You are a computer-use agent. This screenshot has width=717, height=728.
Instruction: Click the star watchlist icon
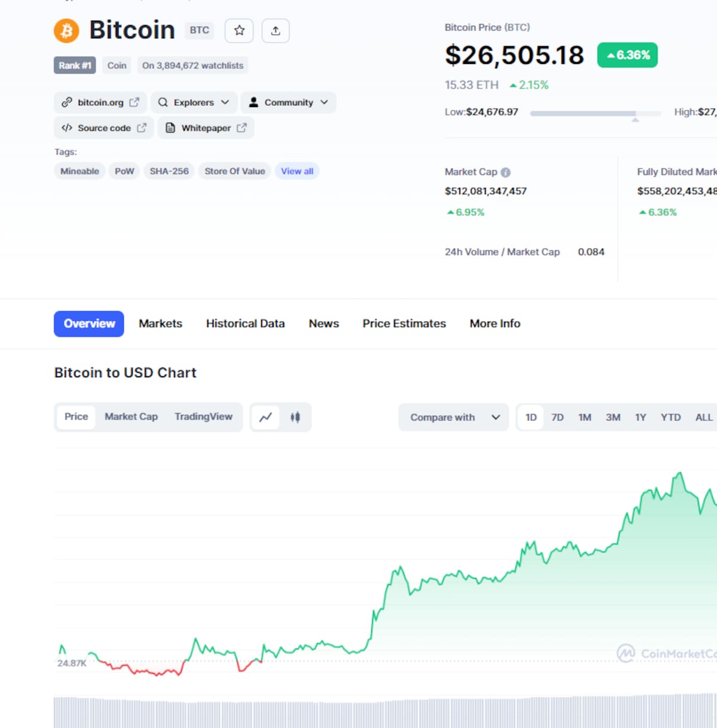click(x=239, y=30)
